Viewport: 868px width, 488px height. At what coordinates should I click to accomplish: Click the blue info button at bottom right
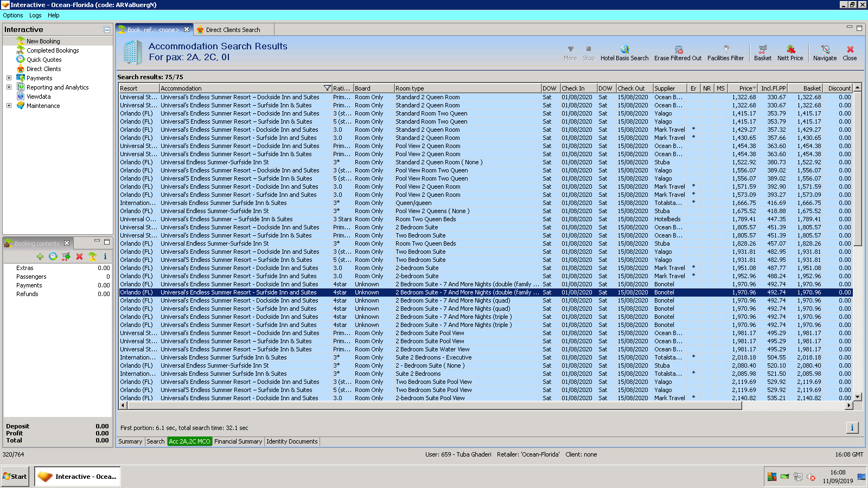tap(852, 428)
